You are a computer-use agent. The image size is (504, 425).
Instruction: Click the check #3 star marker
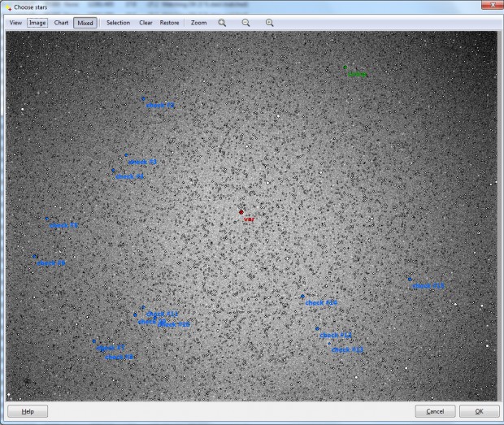pyautogui.click(x=126, y=155)
